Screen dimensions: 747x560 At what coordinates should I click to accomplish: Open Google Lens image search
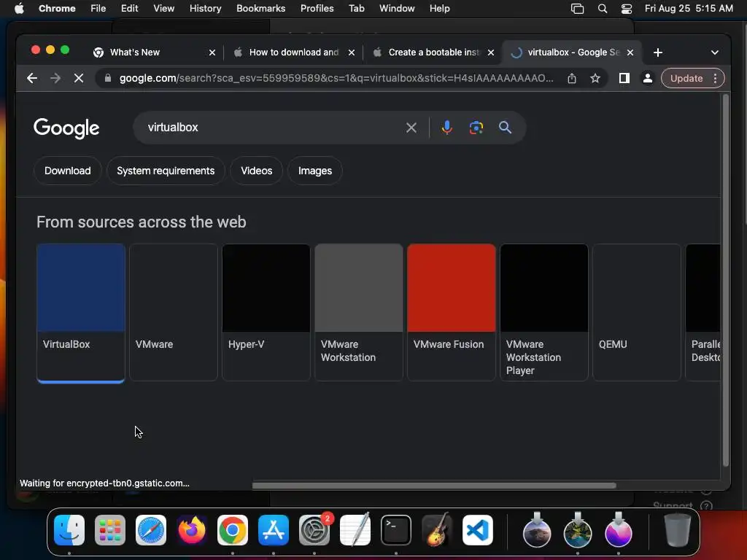point(476,128)
